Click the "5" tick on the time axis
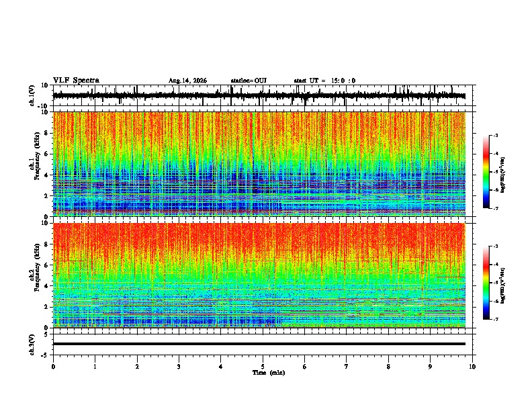The image size is (532, 411). 263,367
